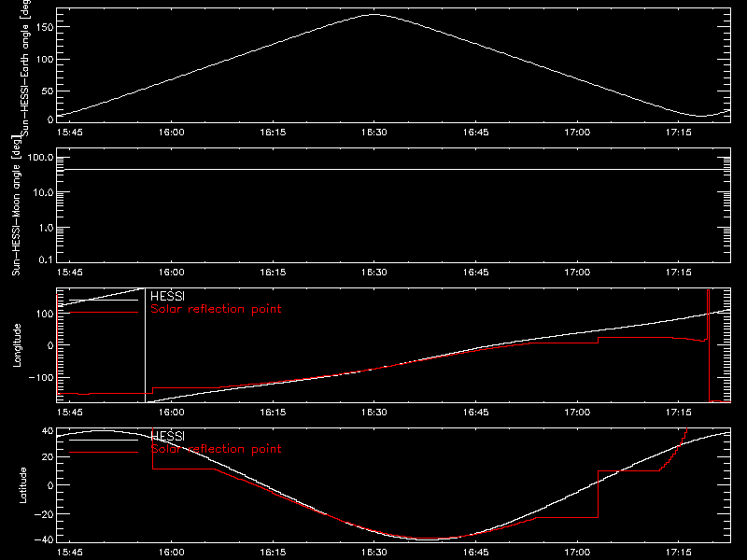747x560 pixels.
Task: Click Solar reflection point legend in Longitude plot
Action: tap(216, 309)
